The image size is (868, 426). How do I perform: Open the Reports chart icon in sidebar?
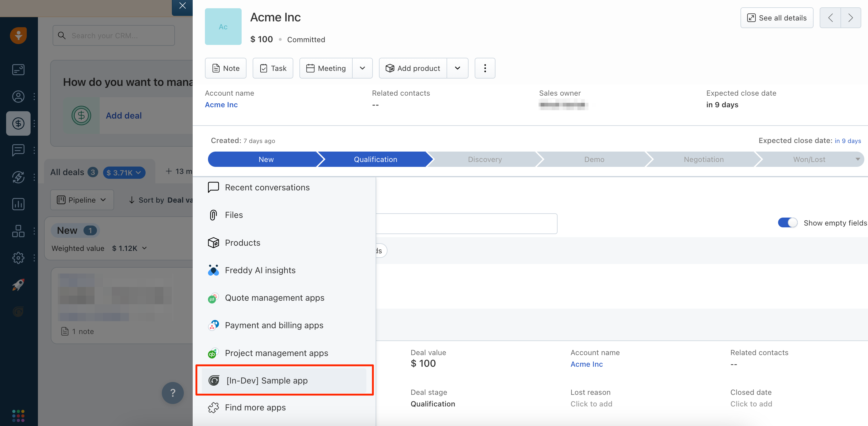pyautogui.click(x=18, y=204)
